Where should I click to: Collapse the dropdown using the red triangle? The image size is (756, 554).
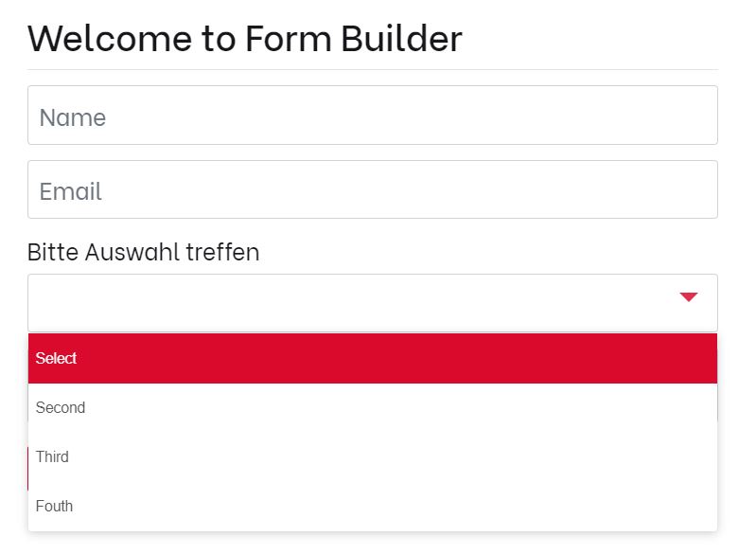coord(689,297)
